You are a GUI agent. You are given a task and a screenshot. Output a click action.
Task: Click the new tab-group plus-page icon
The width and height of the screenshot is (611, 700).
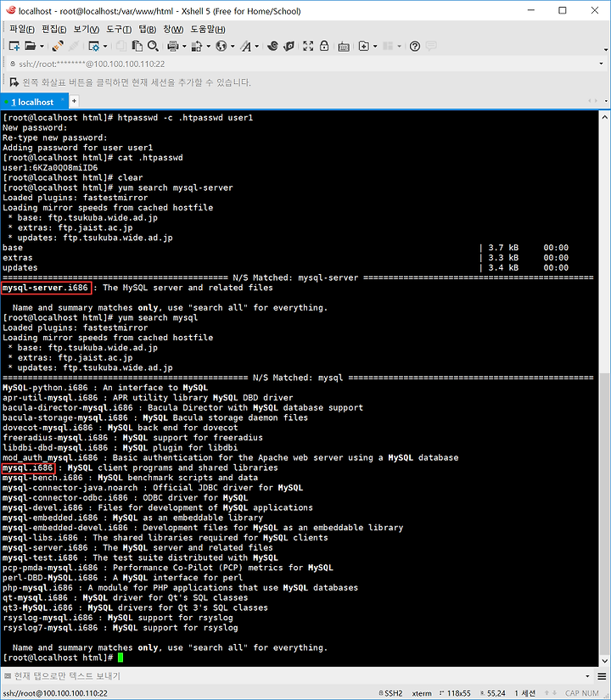pyautogui.click(x=364, y=46)
